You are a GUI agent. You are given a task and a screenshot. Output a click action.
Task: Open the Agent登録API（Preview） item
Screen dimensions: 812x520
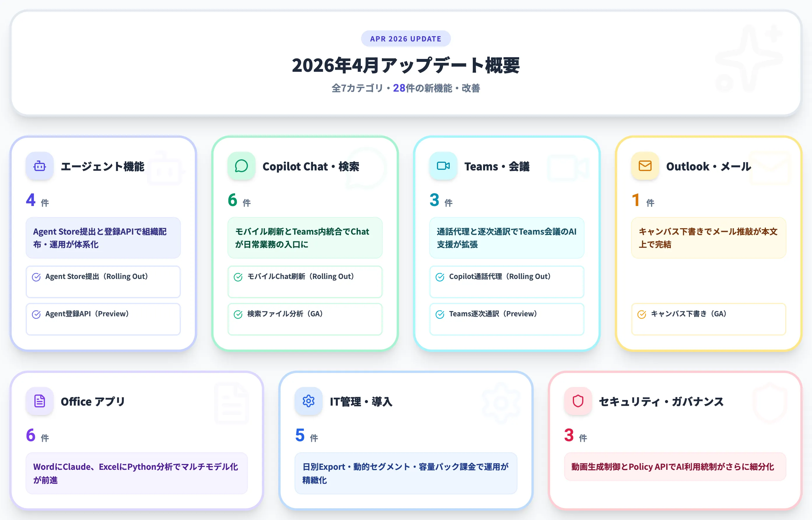103,319
